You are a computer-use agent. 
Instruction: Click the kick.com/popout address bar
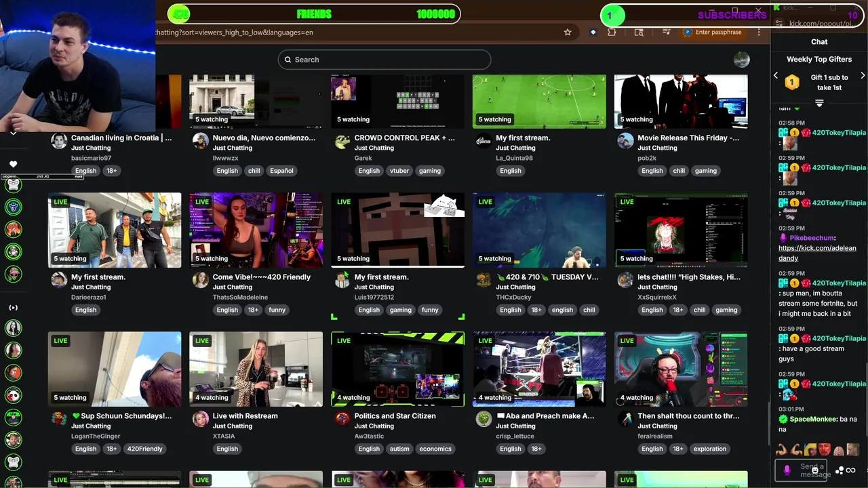pyautogui.click(x=821, y=24)
